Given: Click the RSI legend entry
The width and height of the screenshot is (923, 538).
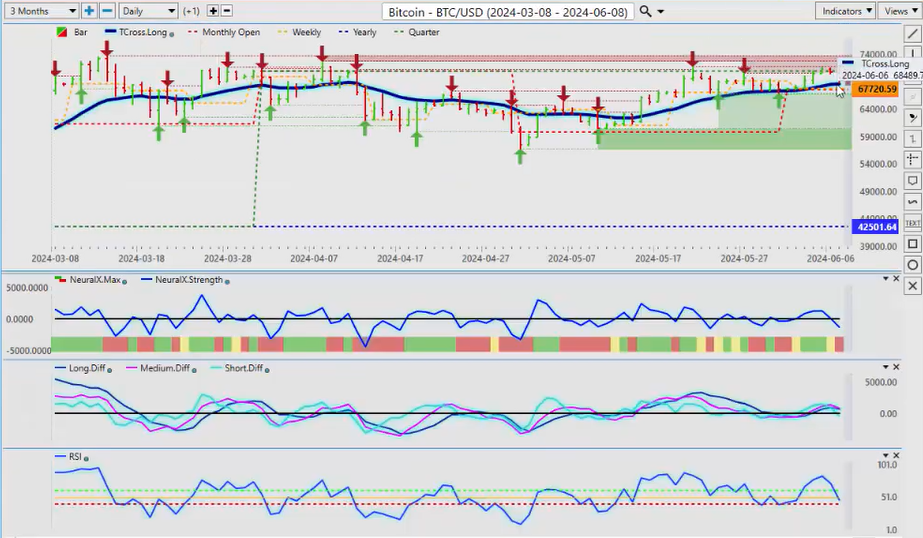Looking at the screenshot, I should (x=68, y=456).
